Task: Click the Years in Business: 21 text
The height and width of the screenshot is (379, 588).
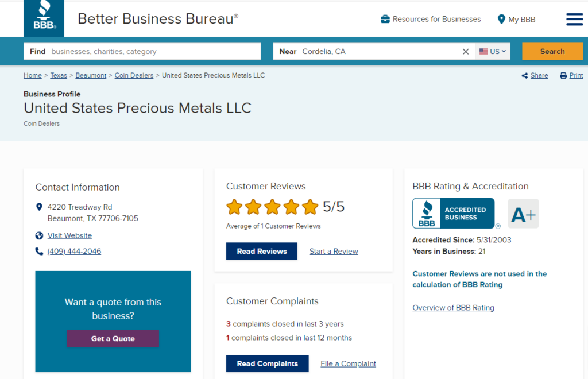Action: 449,251
